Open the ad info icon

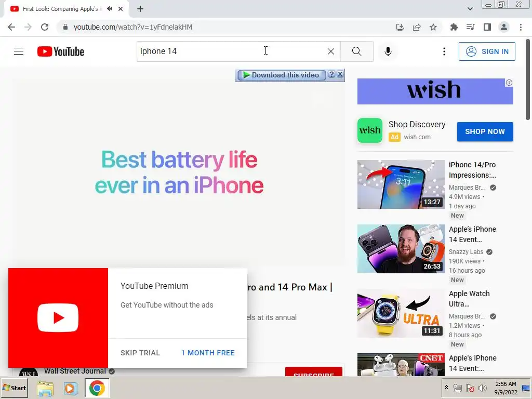pyautogui.click(x=509, y=83)
